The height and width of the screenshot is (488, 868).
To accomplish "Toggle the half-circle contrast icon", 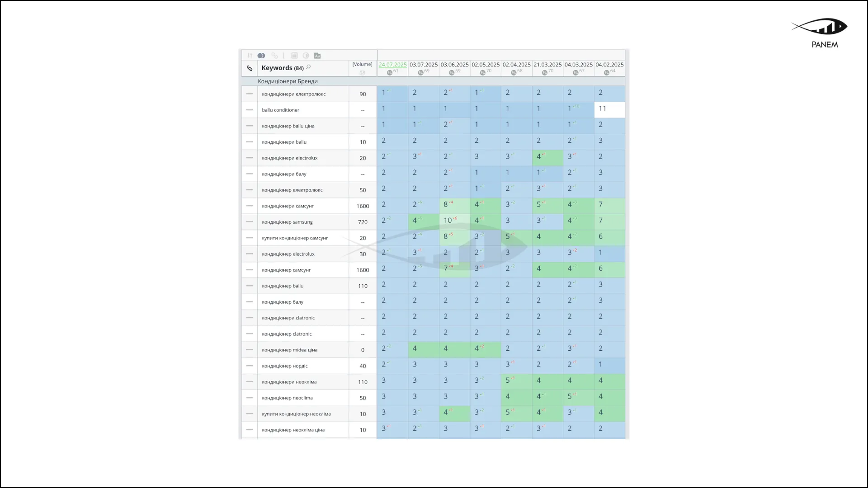I will tap(306, 56).
